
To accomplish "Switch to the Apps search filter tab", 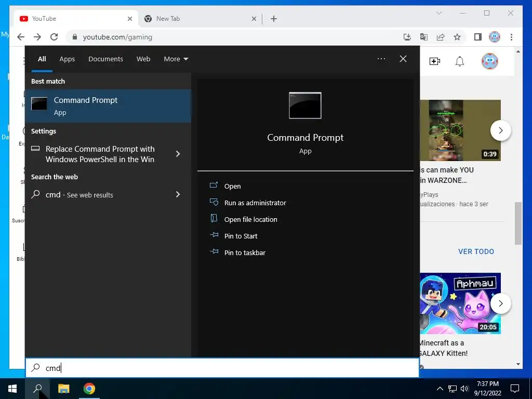I will [x=67, y=59].
